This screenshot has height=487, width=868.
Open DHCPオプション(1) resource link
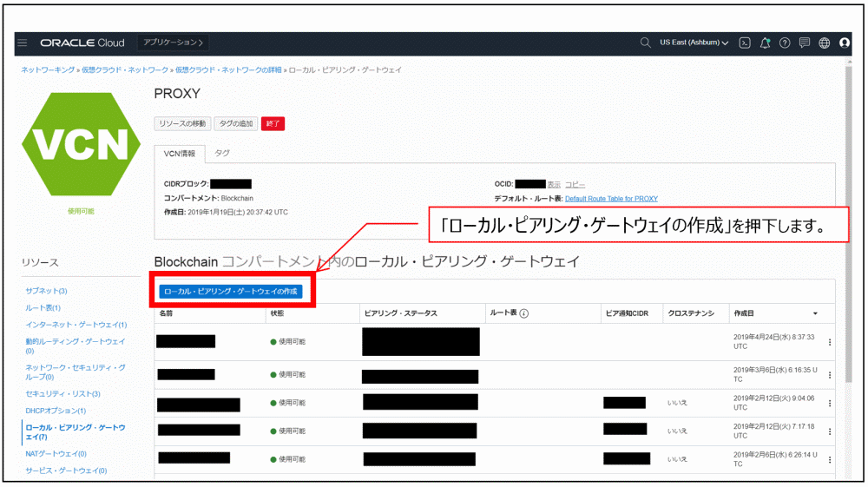pyautogui.click(x=56, y=411)
